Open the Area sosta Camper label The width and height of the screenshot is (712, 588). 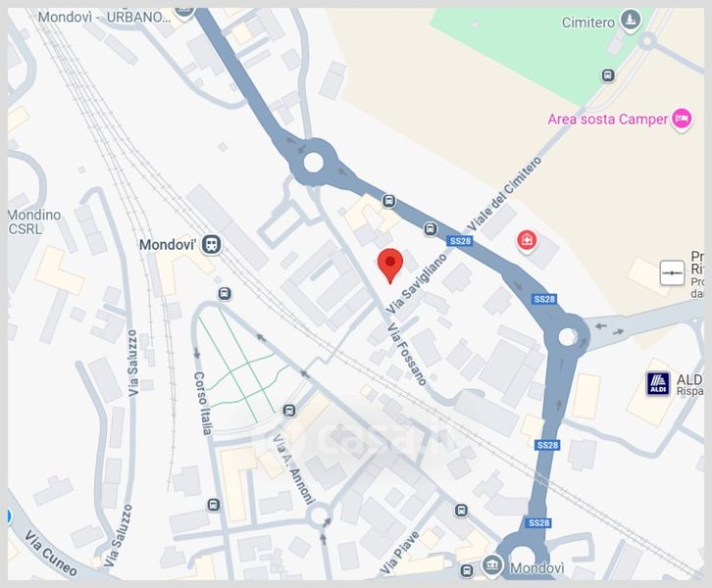click(x=608, y=120)
